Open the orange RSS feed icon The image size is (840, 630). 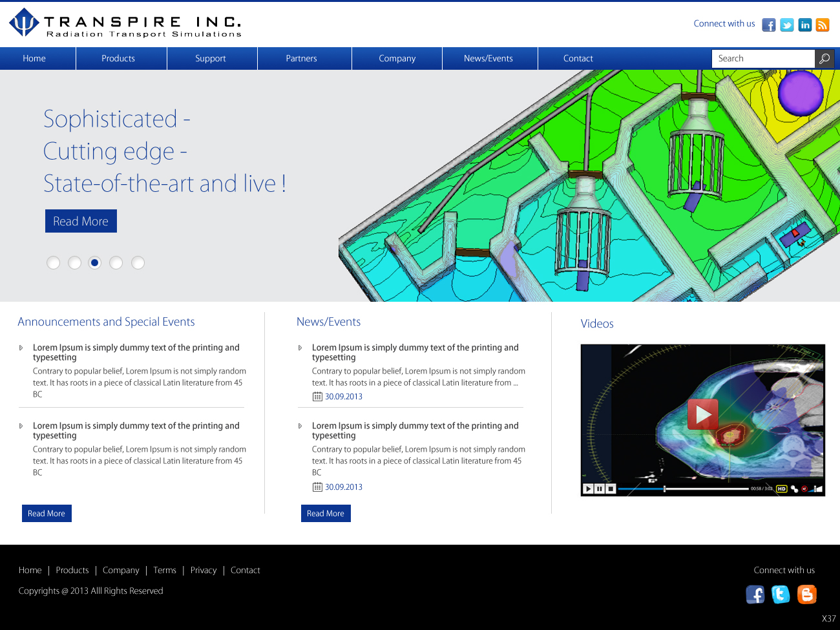[823, 25]
